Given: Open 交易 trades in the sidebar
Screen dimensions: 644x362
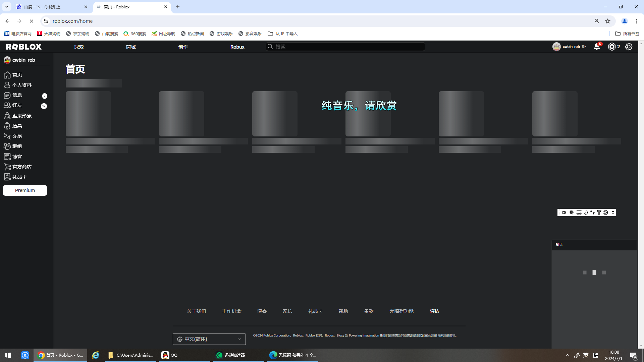Looking at the screenshot, I should (13, 136).
